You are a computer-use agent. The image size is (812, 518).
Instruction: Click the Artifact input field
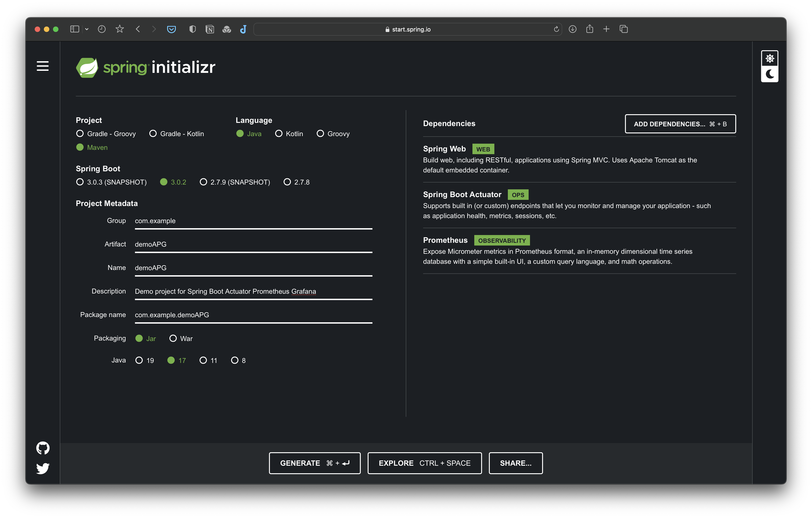(253, 244)
